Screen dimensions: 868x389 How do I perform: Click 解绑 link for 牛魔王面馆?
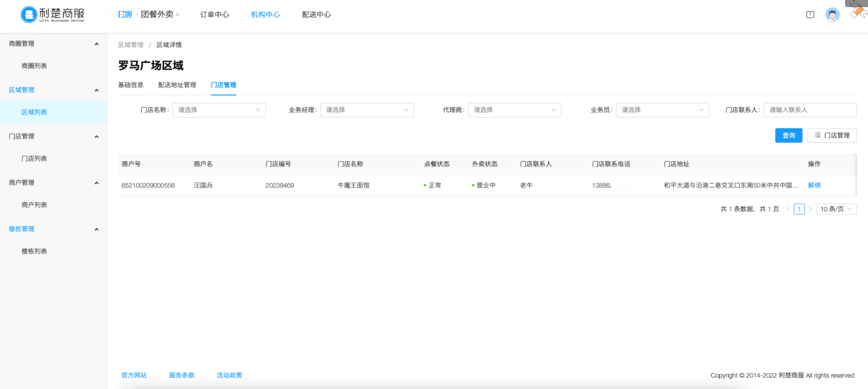tap(814, 185)
